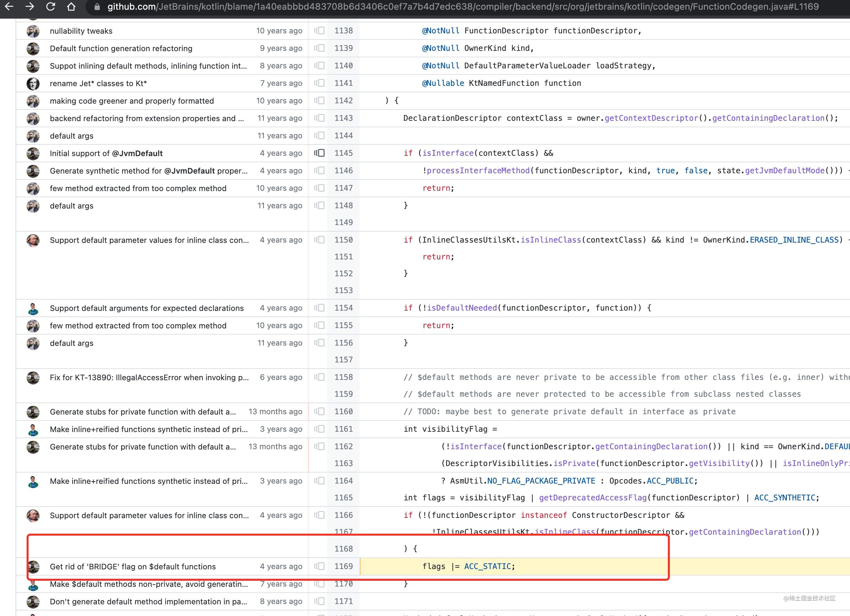View blame prior to change on line 1161
850x616 pixels.
coord(319,429)
